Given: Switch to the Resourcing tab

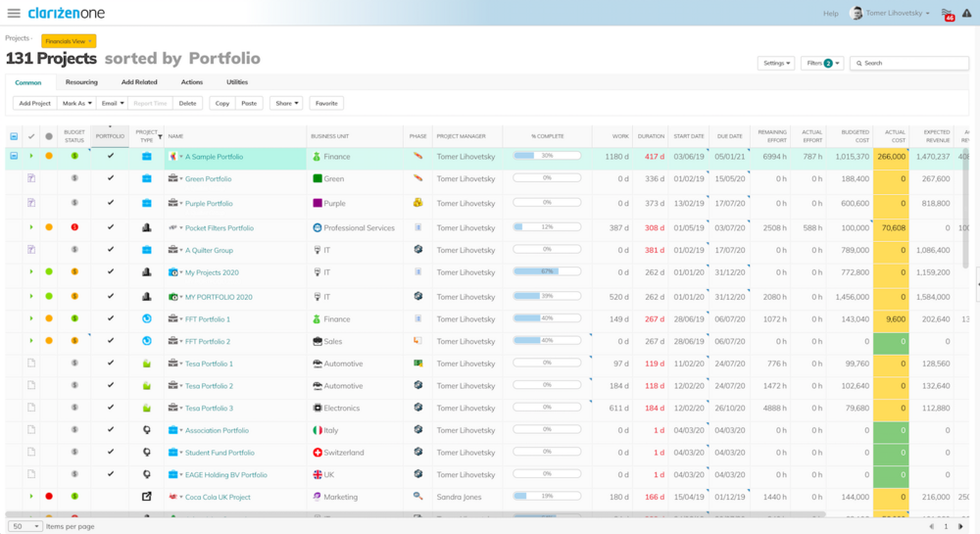Looking at the screenshot, I should tap(81, 82).
